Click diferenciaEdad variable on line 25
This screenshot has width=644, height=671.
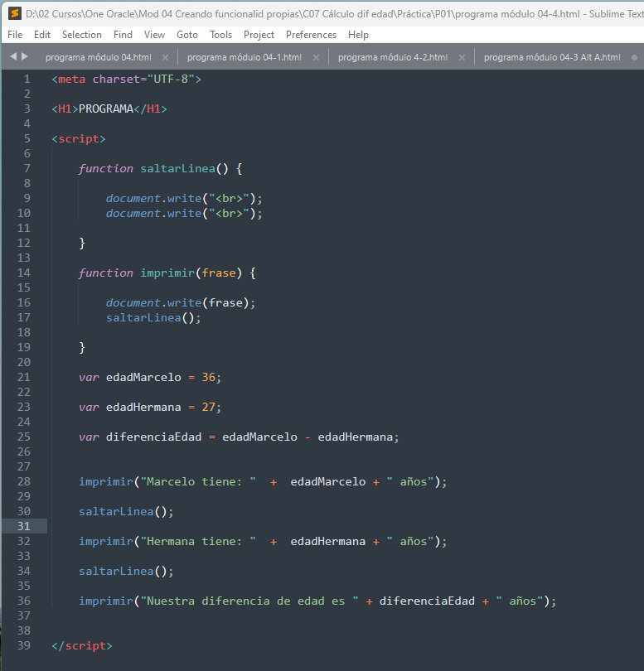click(x=153, y=437)
